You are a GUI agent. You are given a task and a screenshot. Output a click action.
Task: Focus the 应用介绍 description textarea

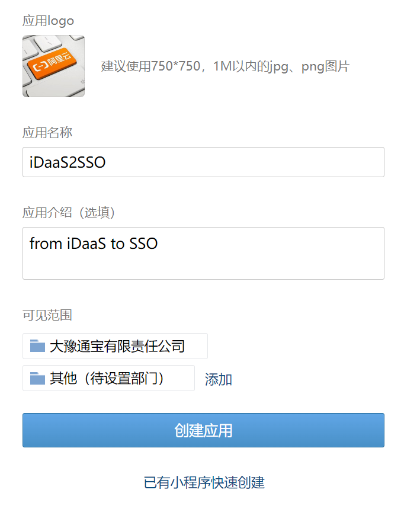click(203, 253)
